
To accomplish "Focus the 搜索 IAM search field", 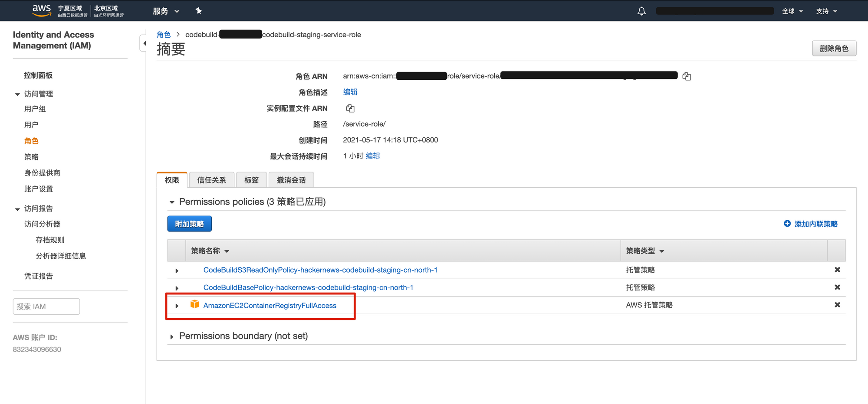I will (46, 306).
